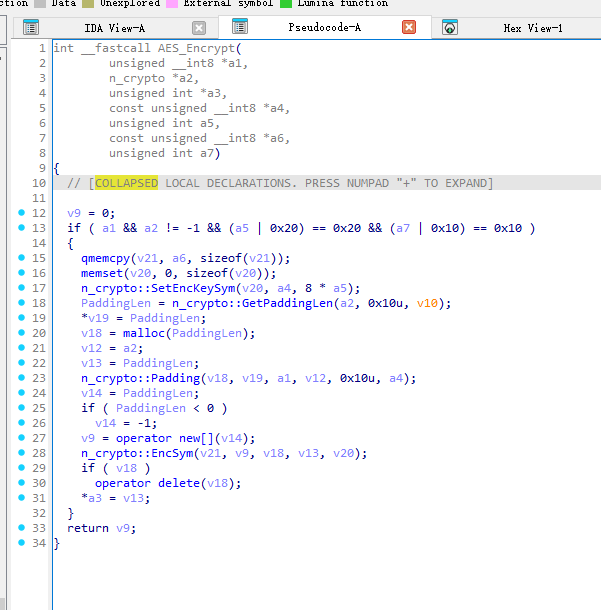
Task: Click orange v10 variable on line 18
Action: click(x=427, y=303)
